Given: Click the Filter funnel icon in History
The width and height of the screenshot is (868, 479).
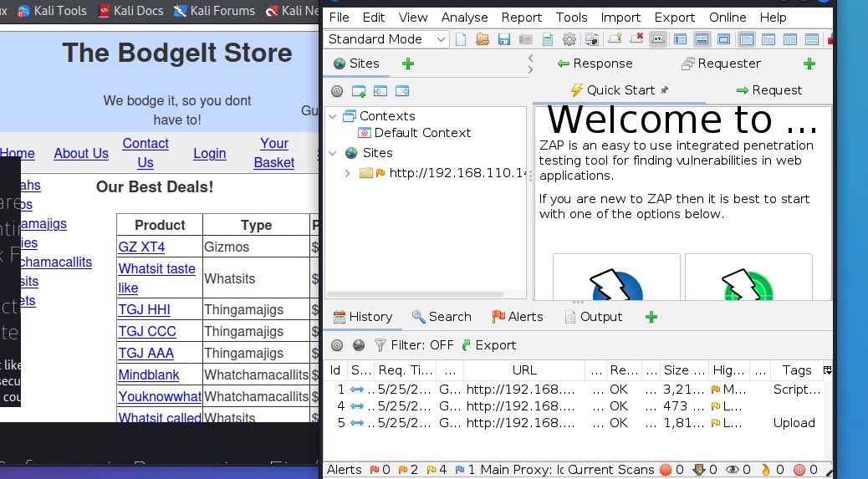Looking at the screenshot, I should click(380, 345).
